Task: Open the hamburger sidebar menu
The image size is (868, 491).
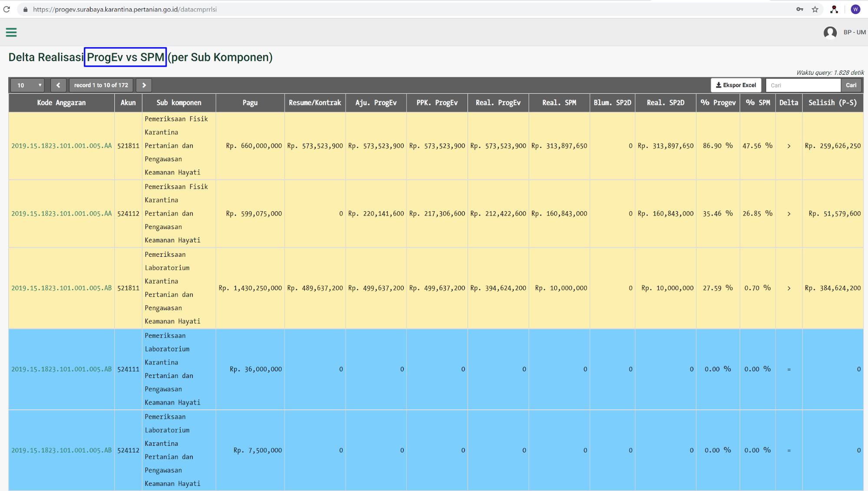Action: tap(11, 32)
